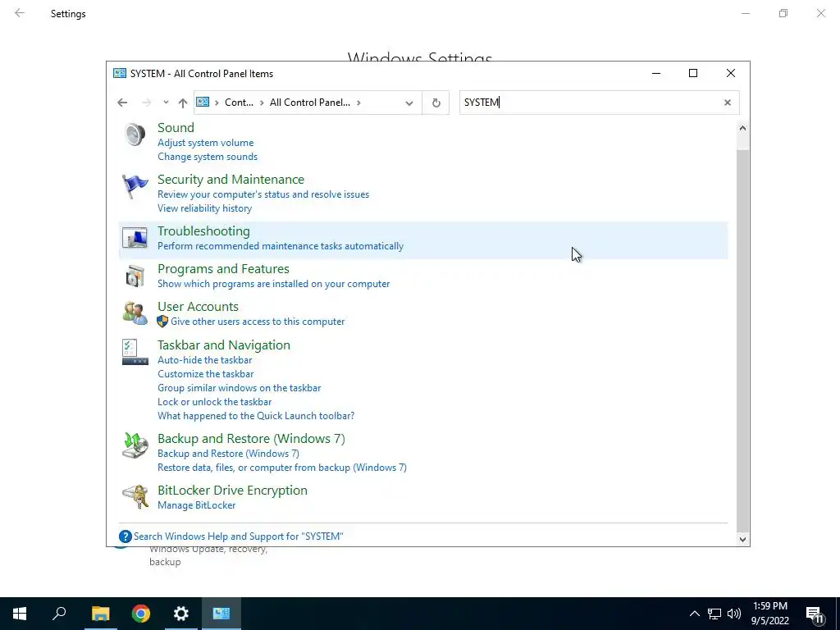The width and height of the screenshot is (840, 630).
Task: Click Group similar windows on the taskbar
Action: tap(239, 388)
